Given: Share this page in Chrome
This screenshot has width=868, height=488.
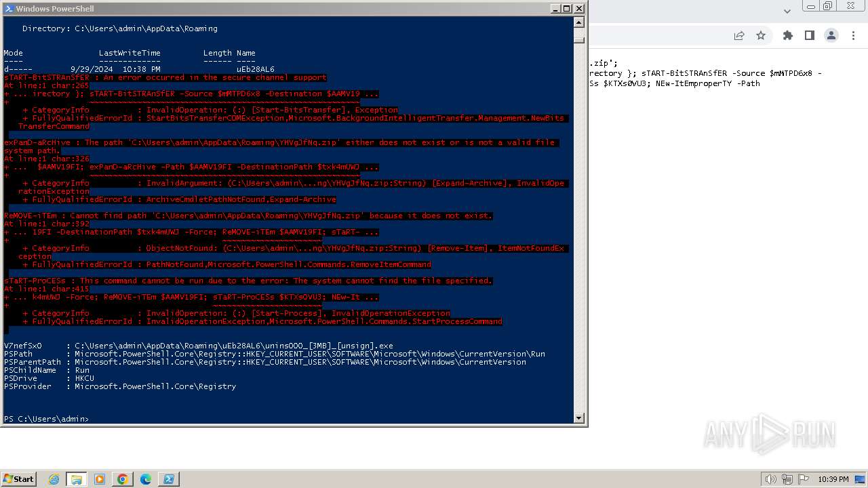Looking at the screenshot, I should pos(739,35).
